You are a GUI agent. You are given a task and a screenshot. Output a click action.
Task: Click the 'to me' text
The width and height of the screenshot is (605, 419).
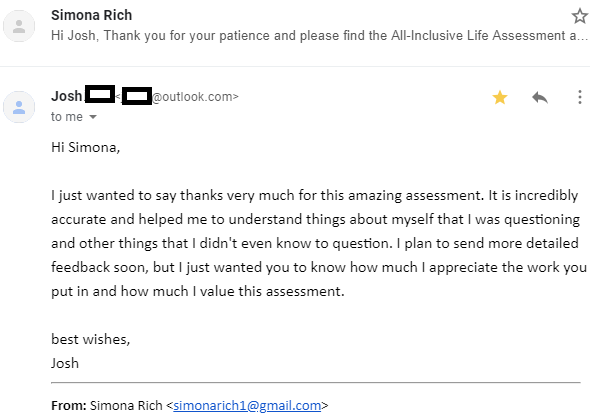pos(67,117)
